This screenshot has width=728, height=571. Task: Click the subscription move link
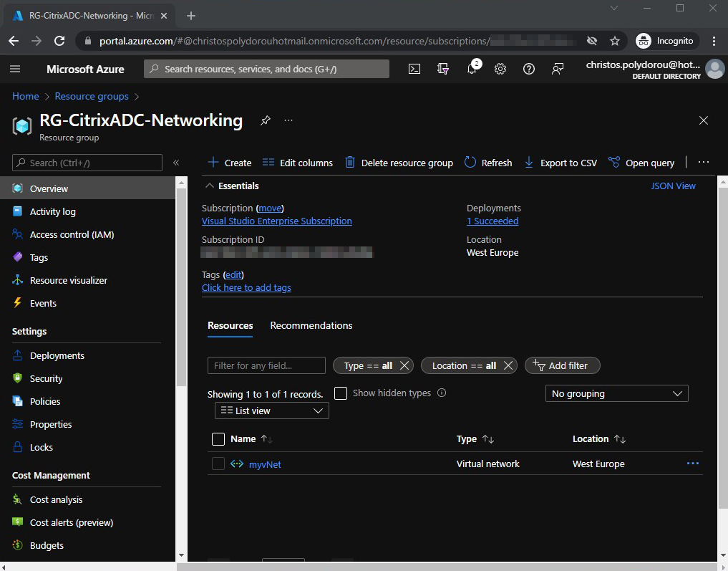pyautogui.click(x=270, y=208)
